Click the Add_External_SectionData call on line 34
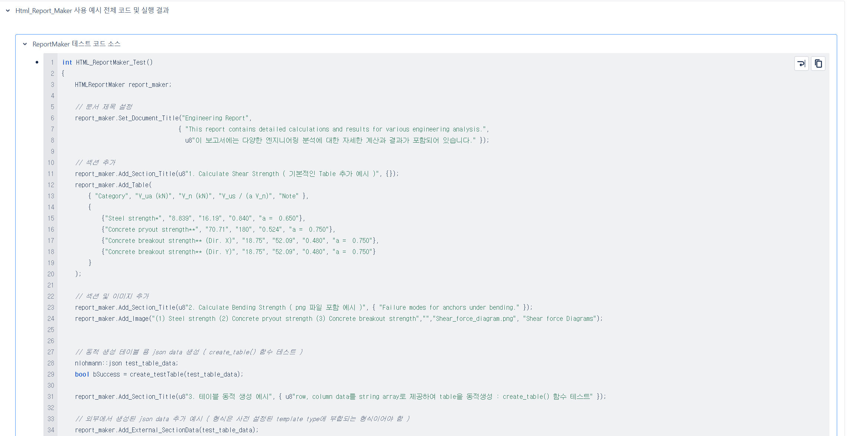 (x=160, y=430)
